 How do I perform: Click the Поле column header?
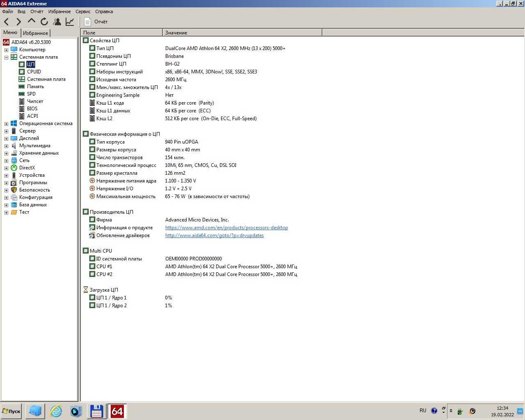122,32
